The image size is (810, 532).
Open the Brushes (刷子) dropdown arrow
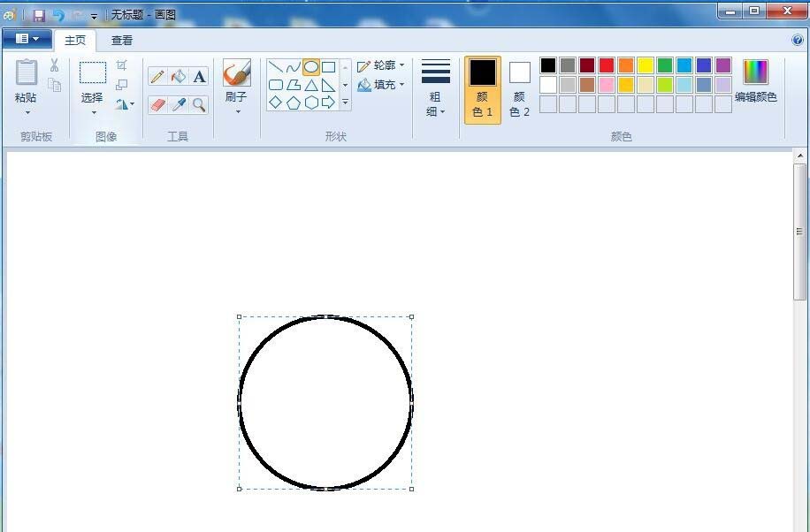click(238, 111)
